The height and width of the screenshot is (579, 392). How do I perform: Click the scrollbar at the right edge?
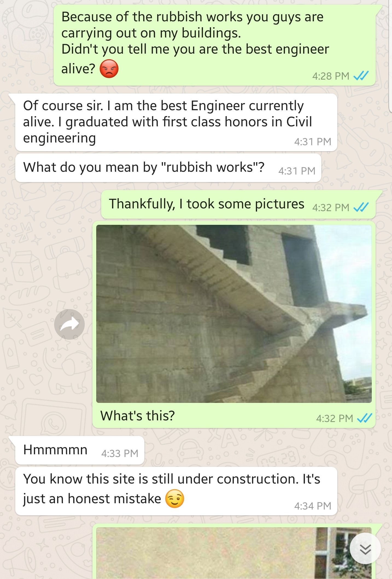point(390,56)
